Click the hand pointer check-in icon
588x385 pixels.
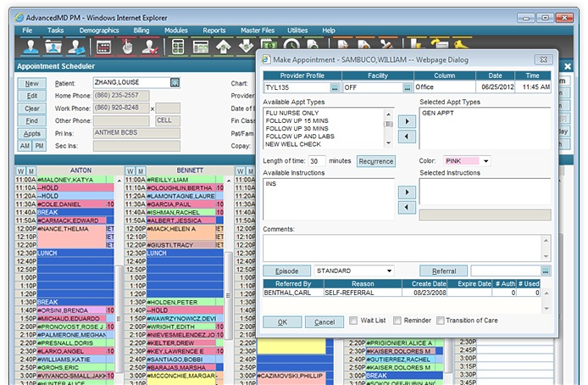coord(127,47)
